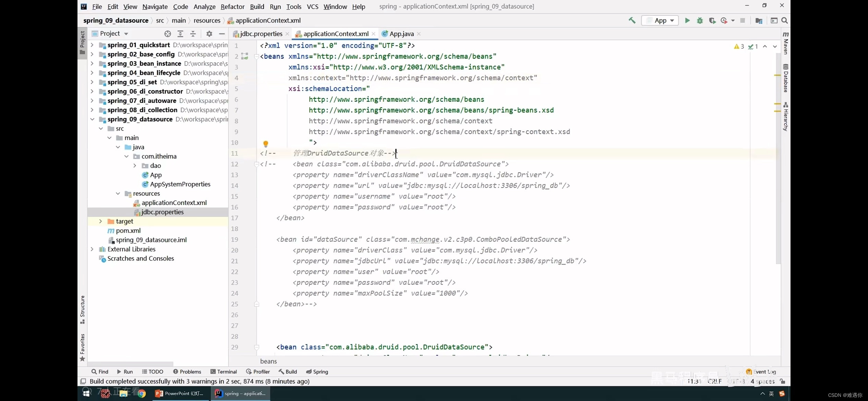
Task: Open the Profiler tool window
Action: point(258,372)
